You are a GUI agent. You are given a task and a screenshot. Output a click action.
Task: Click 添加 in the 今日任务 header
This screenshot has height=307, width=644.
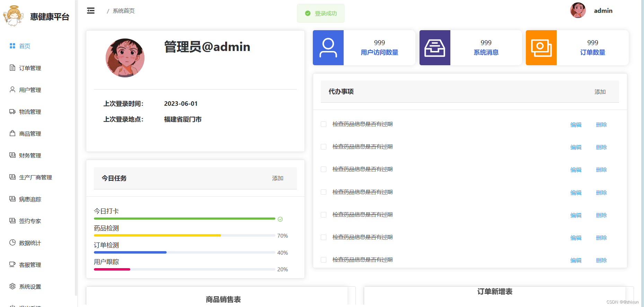click(x=278, y=178)
